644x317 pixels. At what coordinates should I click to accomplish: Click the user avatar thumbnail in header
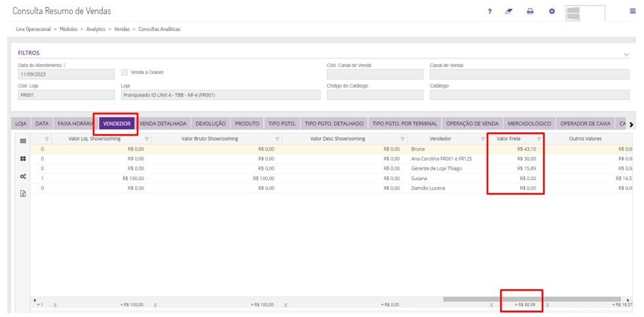coord(585,13)
